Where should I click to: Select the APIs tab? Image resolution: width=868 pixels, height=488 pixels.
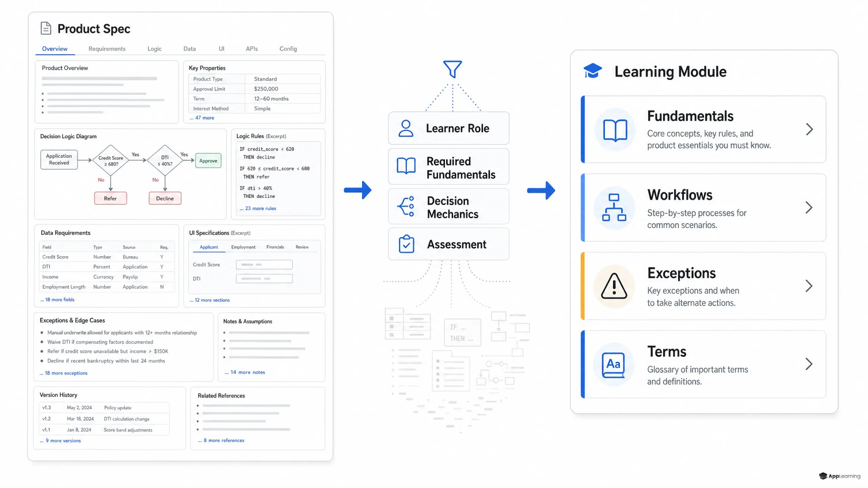click(x=252, y=49)
